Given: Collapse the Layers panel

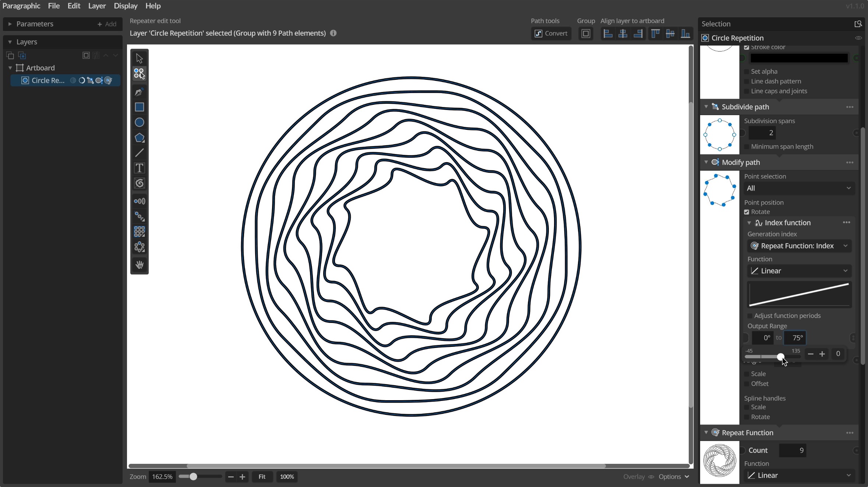Looking at the screenshot, I should click(10, 42).
